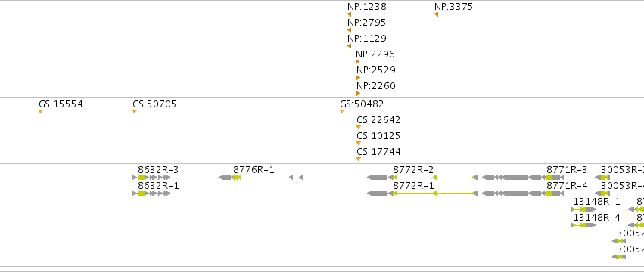Select the NP:2529 feature label
644x272 pixels.
tap(376, 70)
